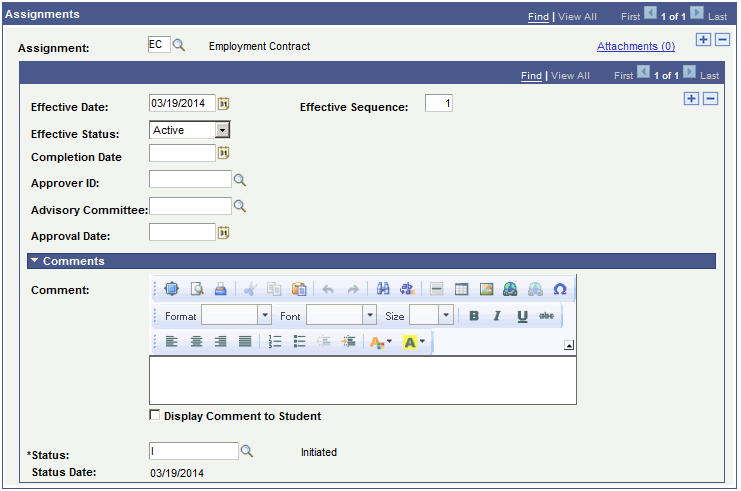Click the Advisory Committee input field

pyautogui.click(x=190, y=206)
